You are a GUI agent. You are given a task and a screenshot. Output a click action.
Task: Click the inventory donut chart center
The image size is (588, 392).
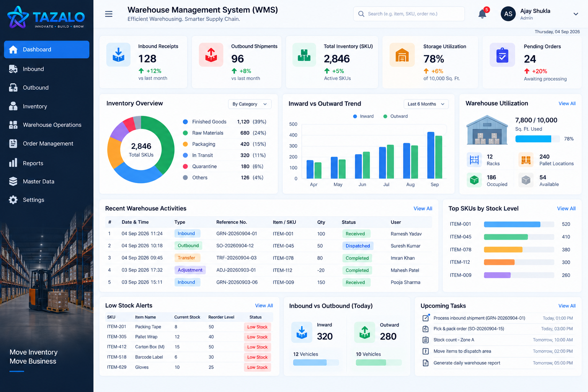coord(141,149)
